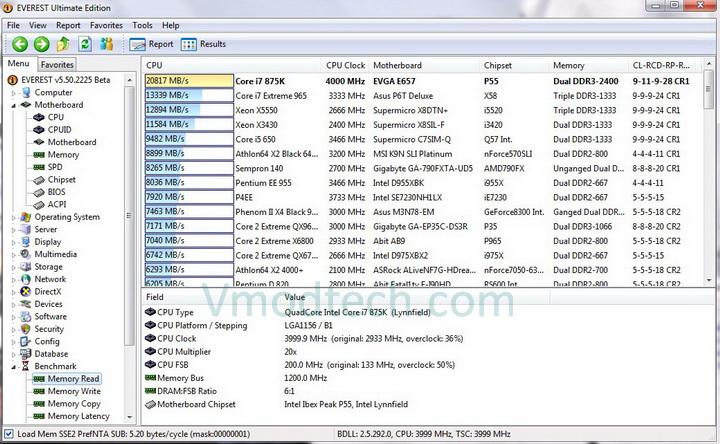Expand the Display tree branch
The width and height of the screenshot is (720, 444).
pyautogui.click(x=13, y=242)
